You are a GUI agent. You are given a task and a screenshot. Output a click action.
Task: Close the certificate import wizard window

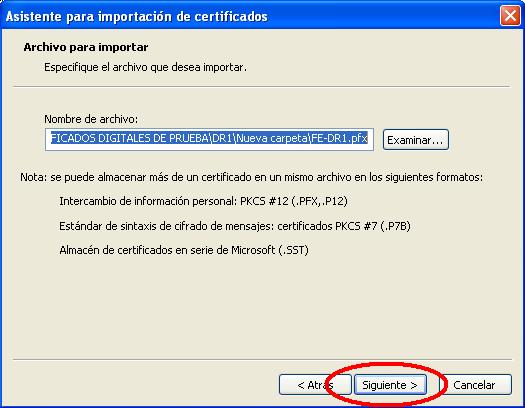[510, 15]
